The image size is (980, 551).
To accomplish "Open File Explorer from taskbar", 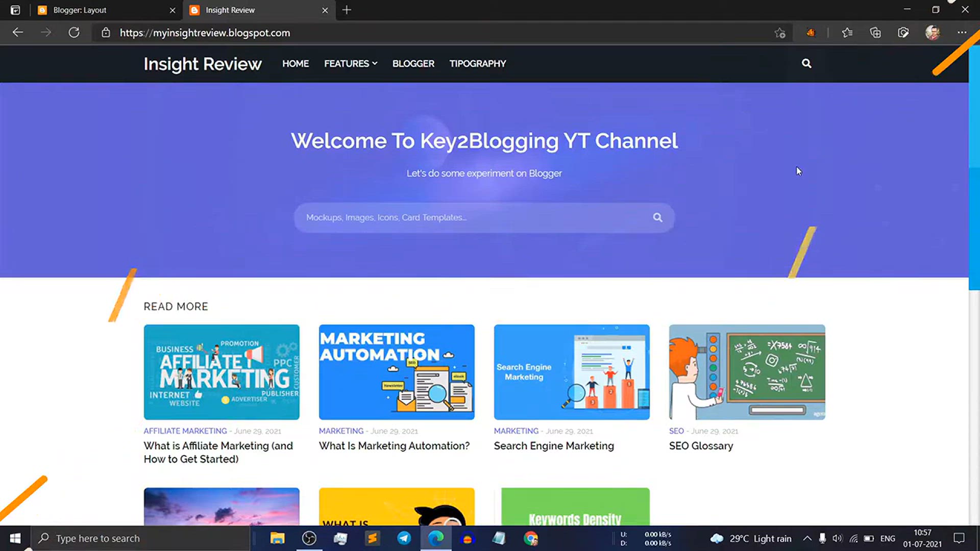I will (277, 538).
